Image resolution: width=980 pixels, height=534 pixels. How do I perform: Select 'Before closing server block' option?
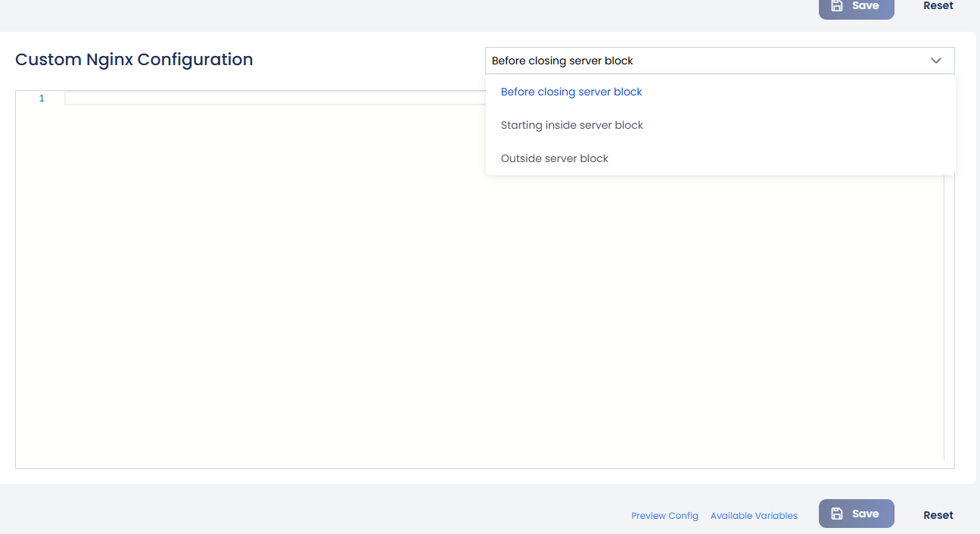(x=720, y=92)
